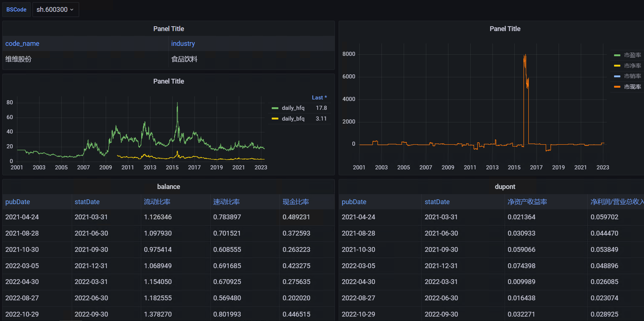The width and height of the screenshot is (644, 321).
Task: Sort dupont table by 净利润/营业总收入 header
Action: click(x=617, y=202)
